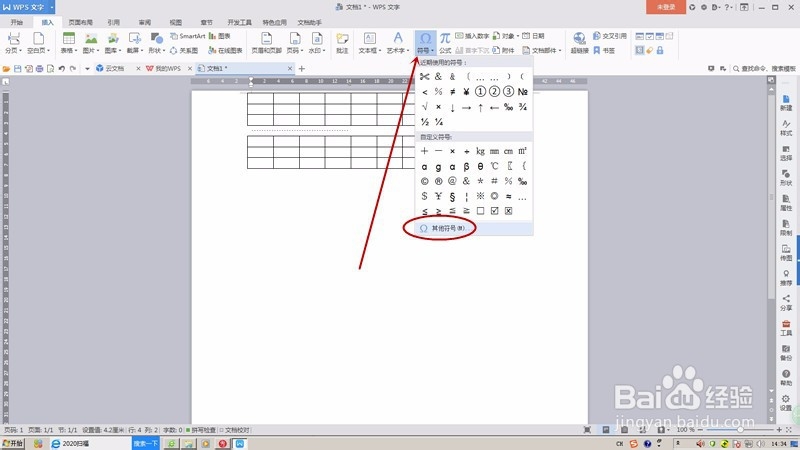The width and height of the screenshot is (800, 450).
Task: Add a bookmark with 书签
Action: [604, 51]
